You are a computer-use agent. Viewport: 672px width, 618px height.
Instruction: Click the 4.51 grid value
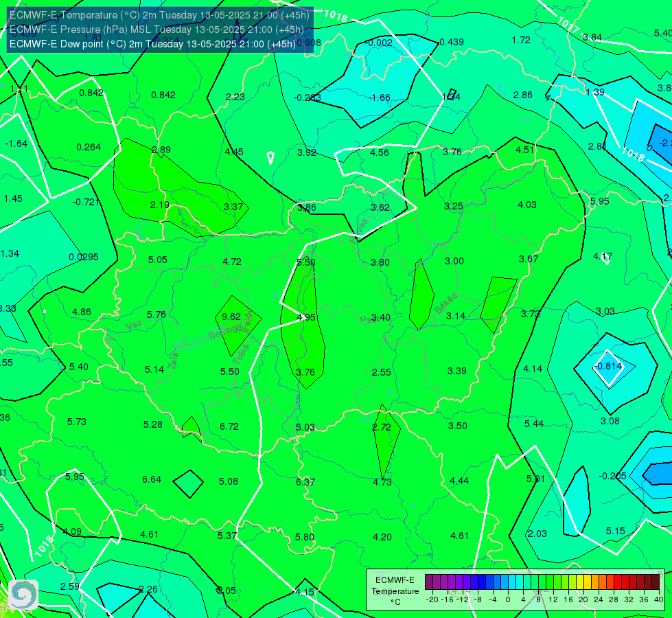[x=524, y=150]
